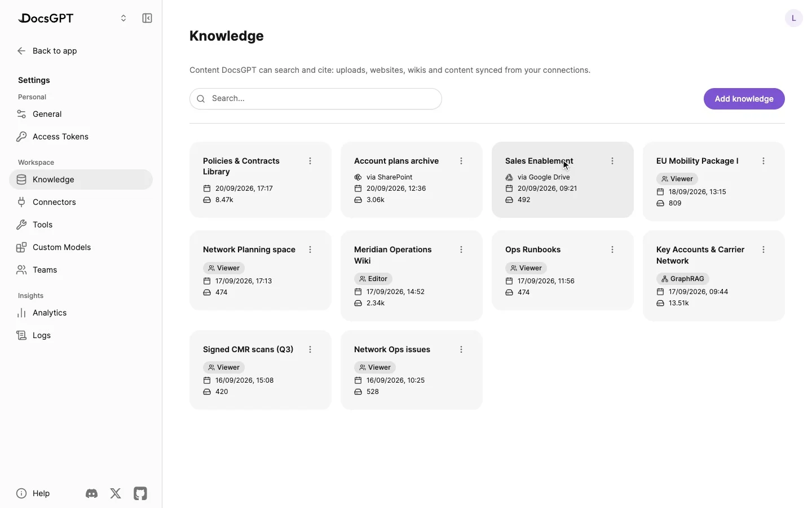Click date text 17/09/2026, 11:56
Screen dimensions: 812x508
pos(546,281)
